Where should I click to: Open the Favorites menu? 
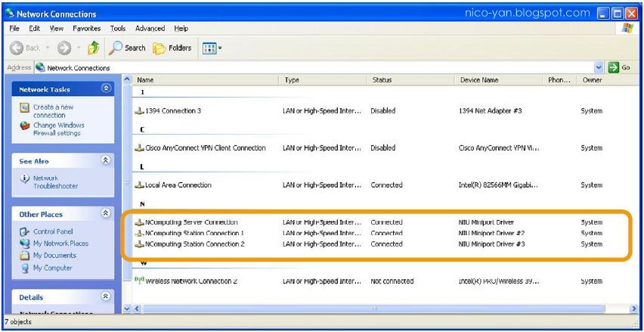coord(87,28)
